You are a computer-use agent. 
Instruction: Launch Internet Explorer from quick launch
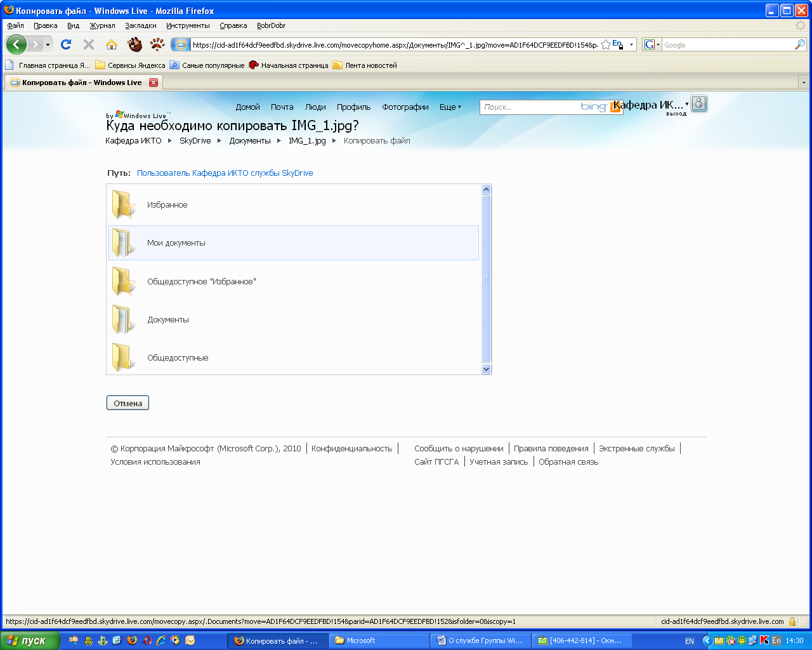click(x=162, y=640)
